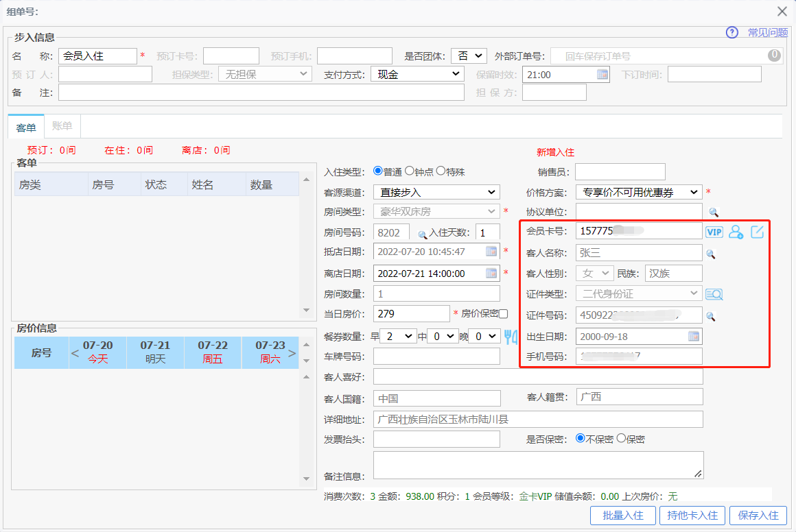The height and width of the screenshot is (532, 796).
Task: Select 07-22 周五 date column
Action: [x=213, y=352]
